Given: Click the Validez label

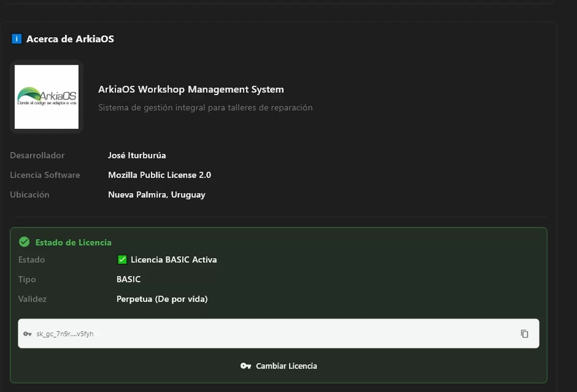Looking at the screenshot, I should click(x=33, y=299).
